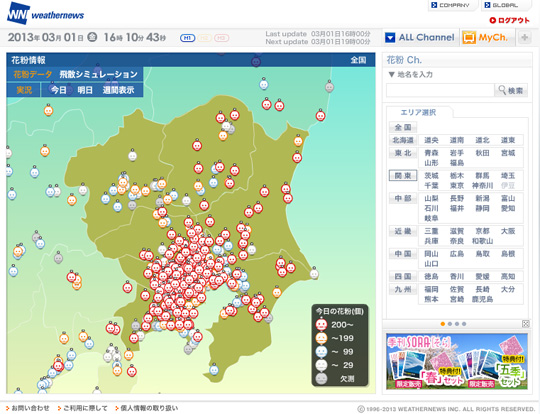
Task: Select the 中部 region button
Action: tap(403, 198)
